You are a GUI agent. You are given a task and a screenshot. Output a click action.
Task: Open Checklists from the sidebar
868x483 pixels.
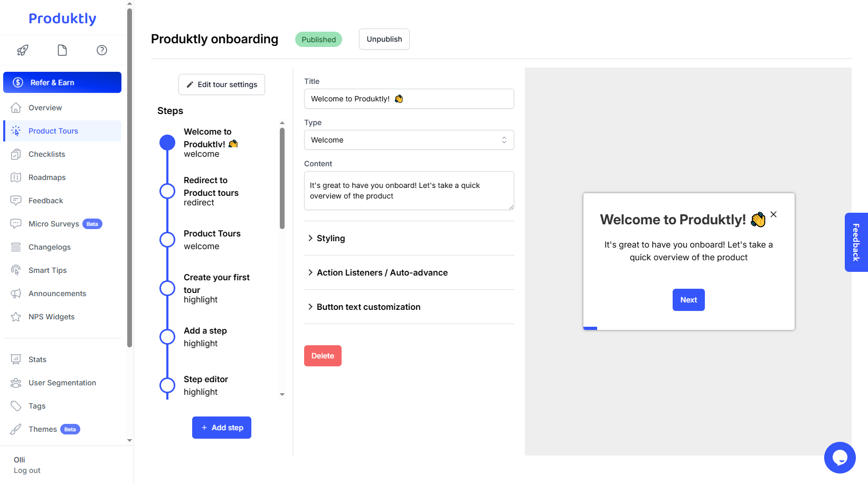pyautogui.click(x=46, y=154)
